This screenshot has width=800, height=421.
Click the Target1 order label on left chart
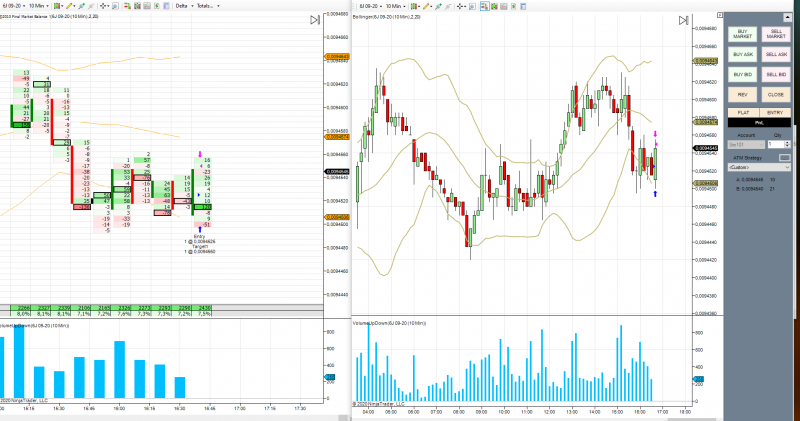199,246
